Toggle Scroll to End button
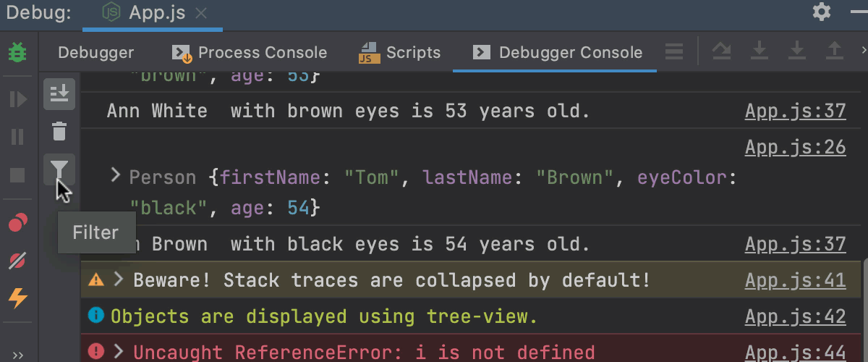This screenshot has width=868, height=362. [x=59, y=93]
